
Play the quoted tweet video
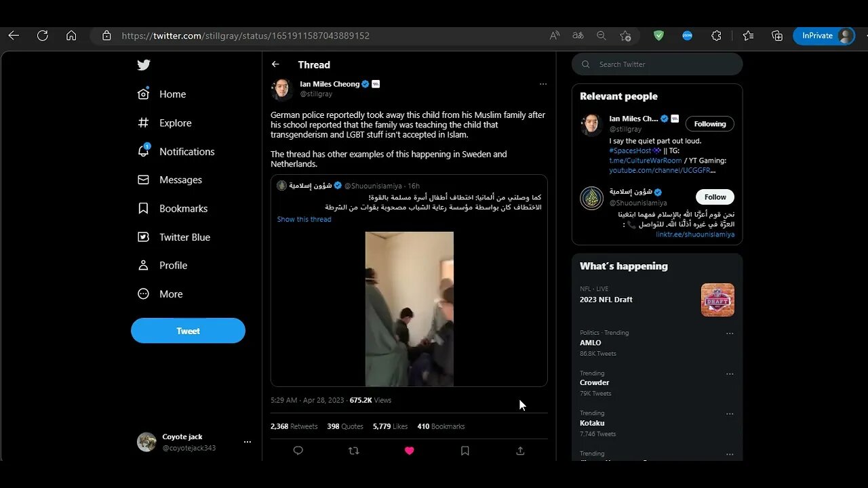coord(410,309)
